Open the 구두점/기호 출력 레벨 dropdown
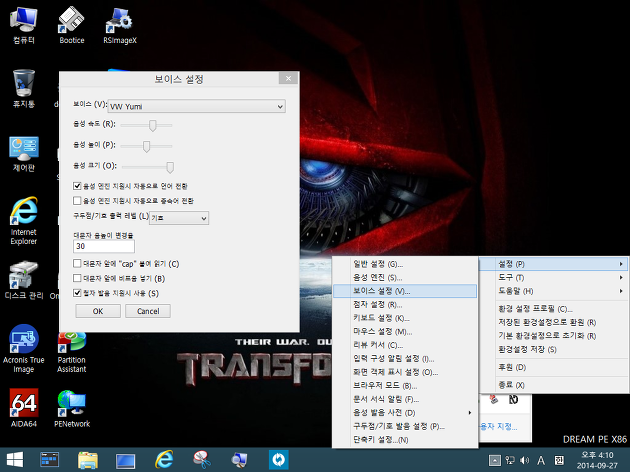 179,218
